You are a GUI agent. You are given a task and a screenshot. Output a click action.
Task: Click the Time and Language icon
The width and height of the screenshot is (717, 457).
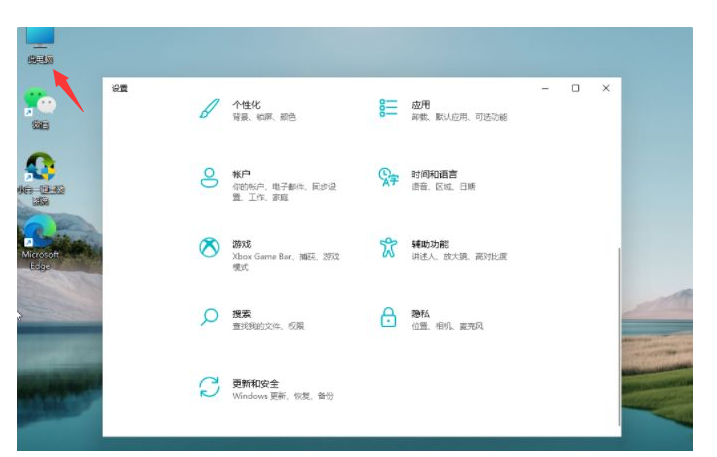coord(388,178)
